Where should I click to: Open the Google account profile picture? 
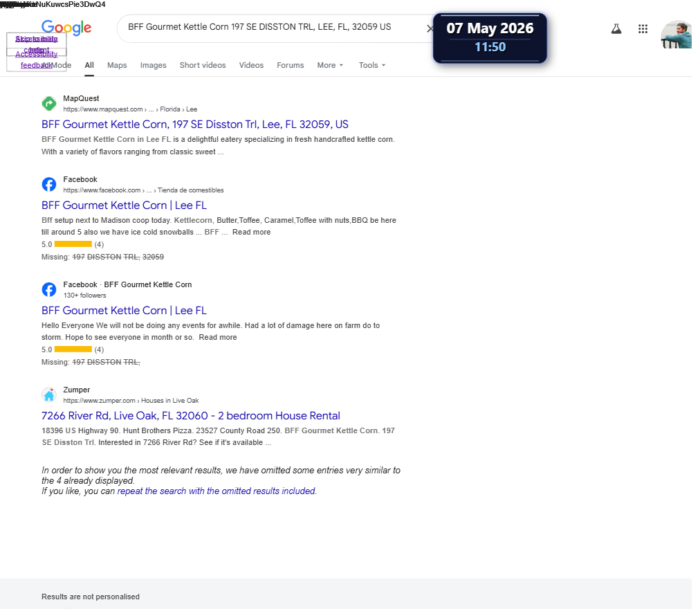pyautogui.click(x=676, y=35)
